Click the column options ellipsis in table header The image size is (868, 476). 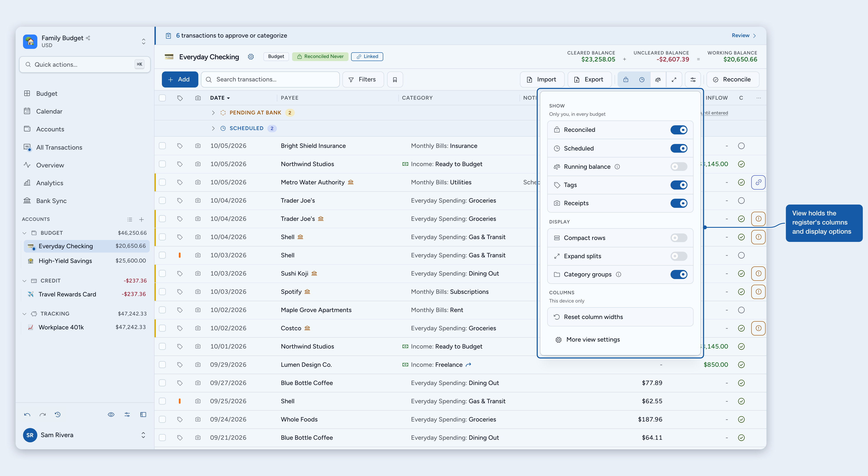coord(758,98)
